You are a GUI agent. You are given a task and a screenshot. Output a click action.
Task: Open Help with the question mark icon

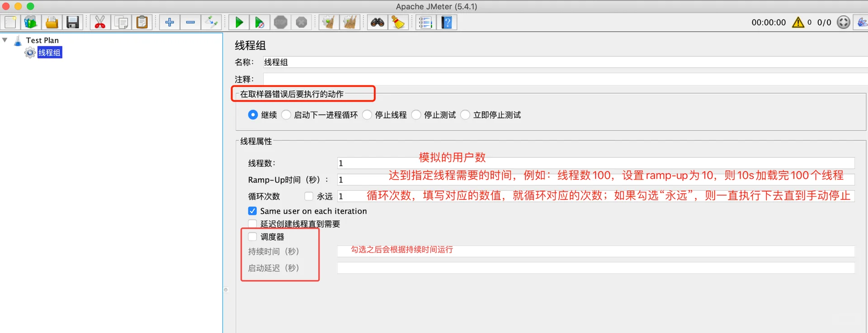click(447, 22)
